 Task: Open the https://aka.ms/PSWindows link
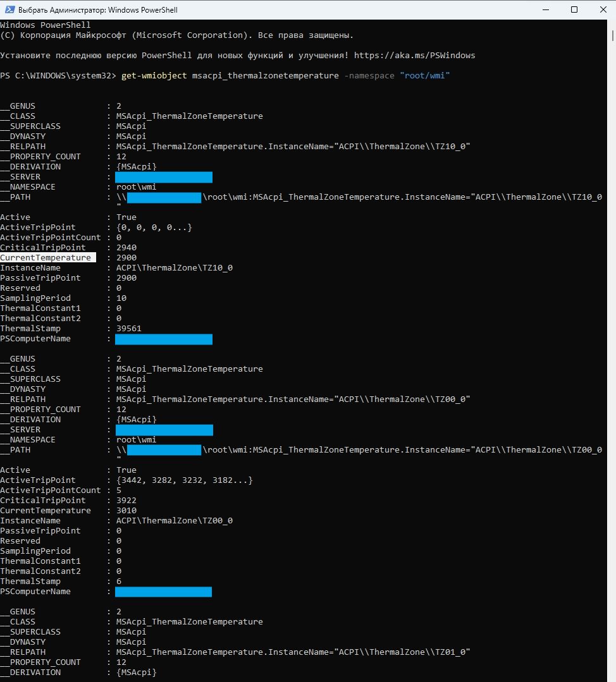(414, 56)
